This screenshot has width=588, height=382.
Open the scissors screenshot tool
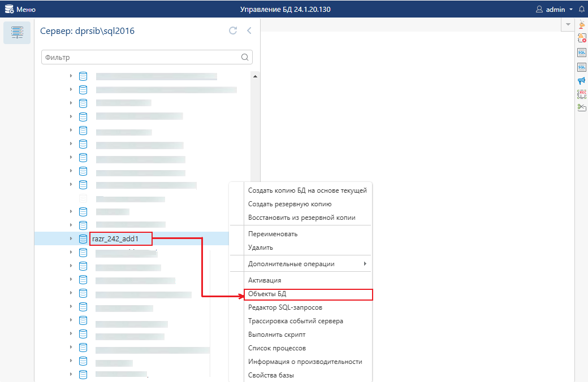pos(582,107)
